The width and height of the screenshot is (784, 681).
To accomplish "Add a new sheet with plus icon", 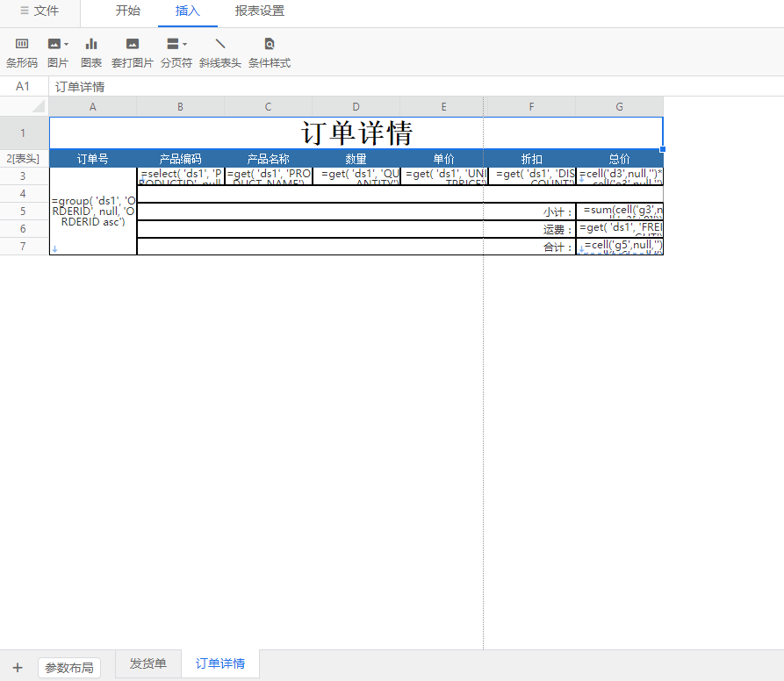I will 18,668.
